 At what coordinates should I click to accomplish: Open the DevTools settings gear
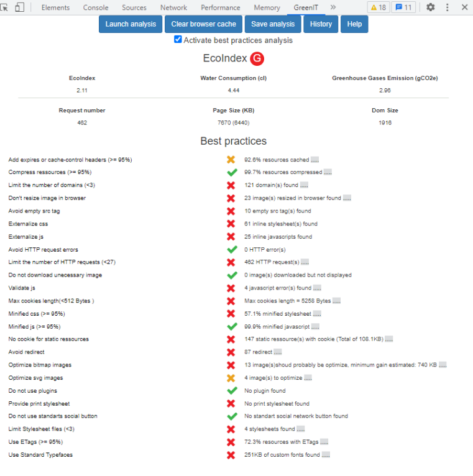point(431,7)
